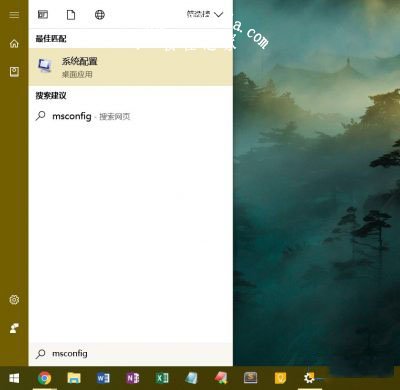Open OneNote from taskbar
The height and width of the screenshot is (390, 400).
[133, 378]
